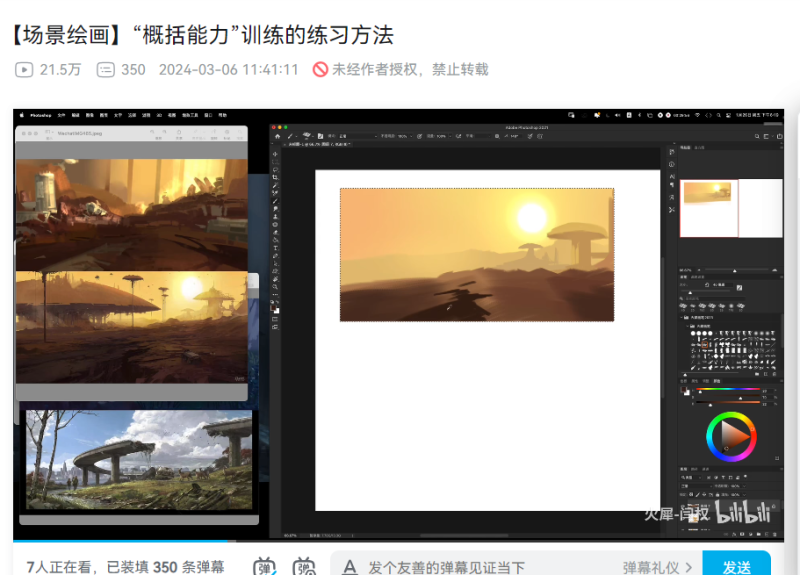Click the danmaku text style 'A' icon
This screenshot has height=575, width=800.
(349, 567)
